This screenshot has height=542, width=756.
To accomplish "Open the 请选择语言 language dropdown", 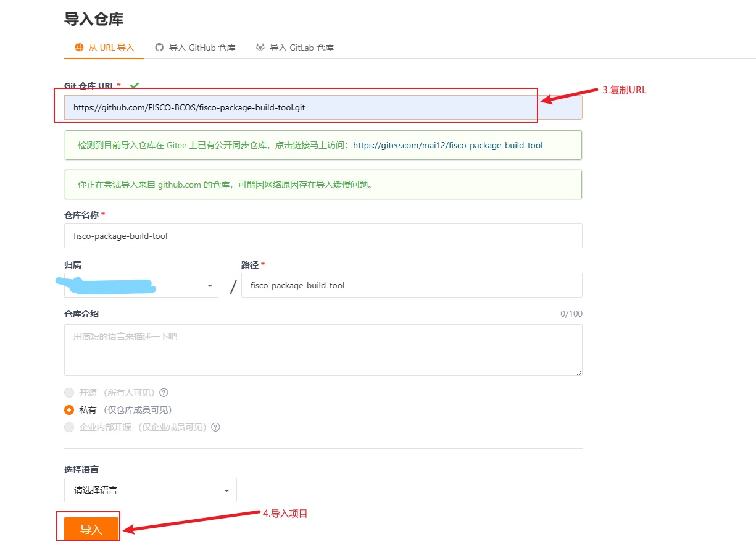I will (x=150, y=490).
